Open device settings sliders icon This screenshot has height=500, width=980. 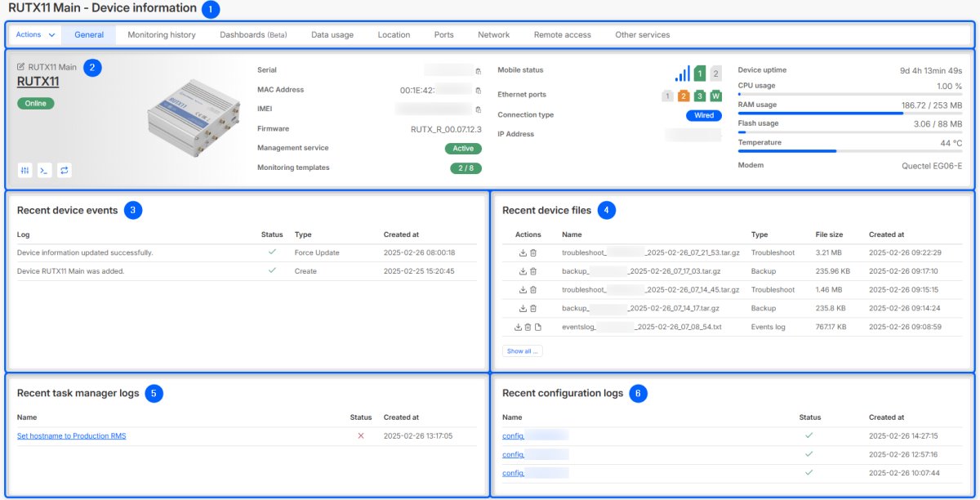coord(25,170)
